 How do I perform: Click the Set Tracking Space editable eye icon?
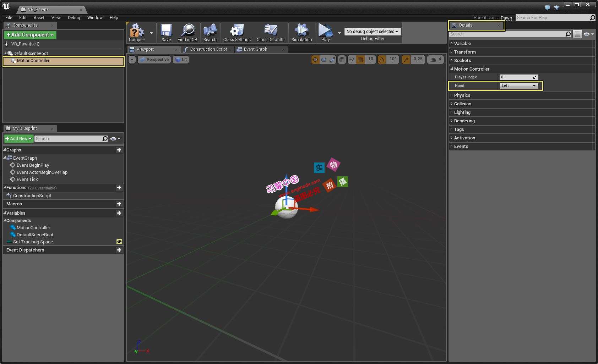[119, 242]
